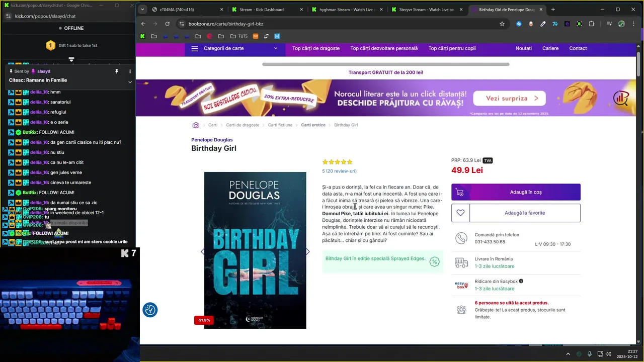
Task: Reload the bookzone page
Action: [x=168, y=24]
